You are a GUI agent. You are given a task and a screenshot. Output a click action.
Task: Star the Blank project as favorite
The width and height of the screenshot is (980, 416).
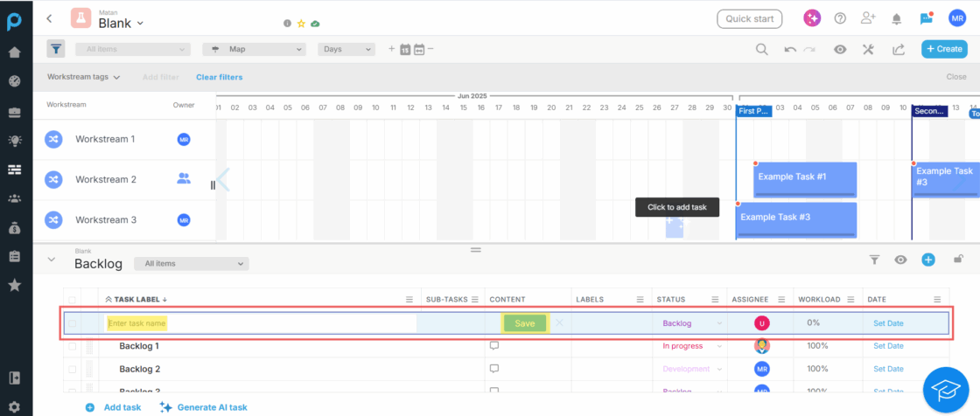301,24
